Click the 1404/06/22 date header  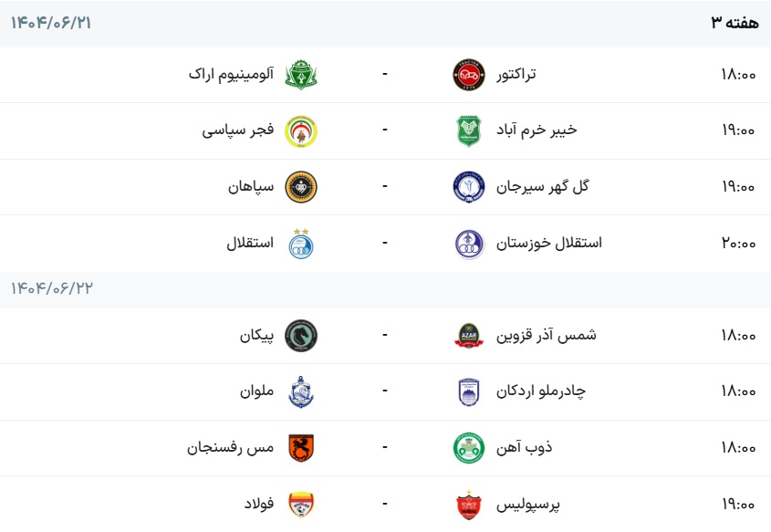(x=52, y=289)
